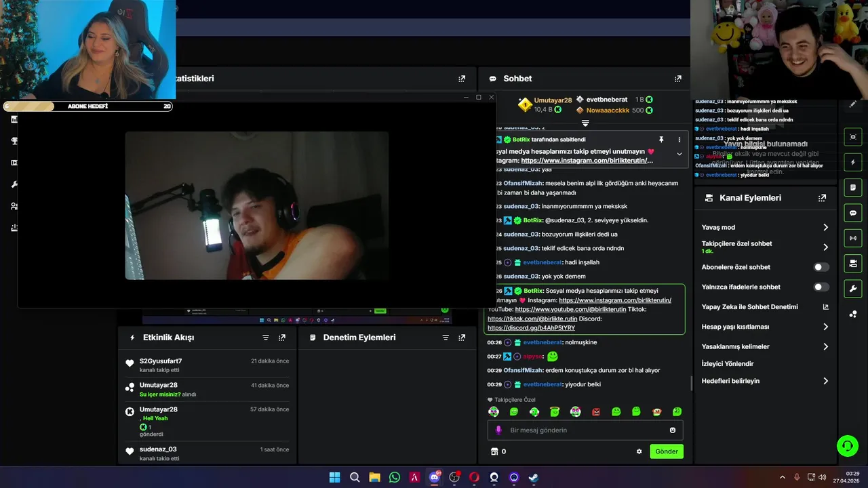Click the purple microphone icon in chat input
The width and height of the screenshot is (868, 488).
coord(498,430)
